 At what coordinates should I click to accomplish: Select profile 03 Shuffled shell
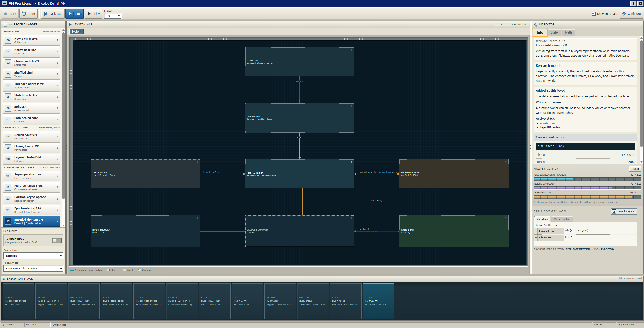click(31, 74)
